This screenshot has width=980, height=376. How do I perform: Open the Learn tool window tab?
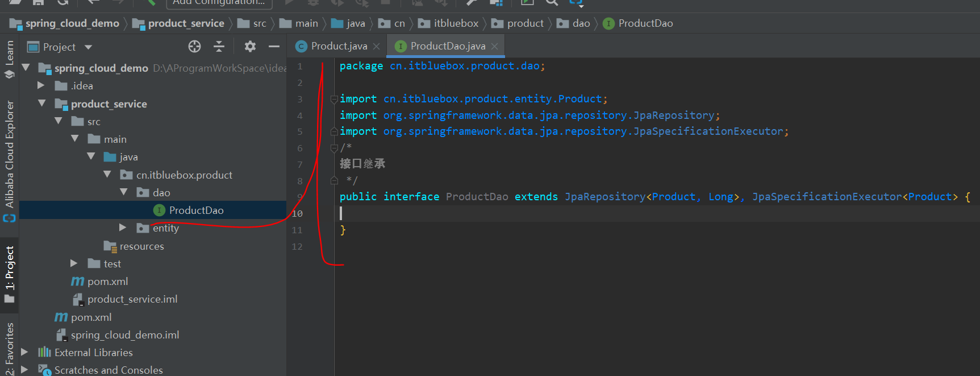(x=9, y=59)
